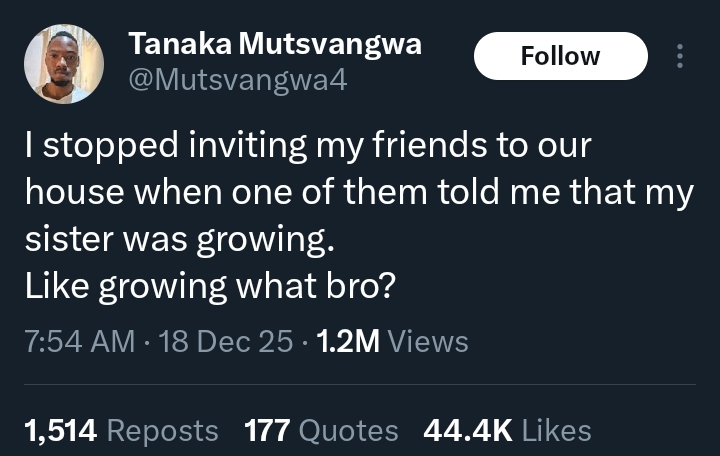Click the 18 Dec 25 date

pyautogui.click(x=228, y=341)
